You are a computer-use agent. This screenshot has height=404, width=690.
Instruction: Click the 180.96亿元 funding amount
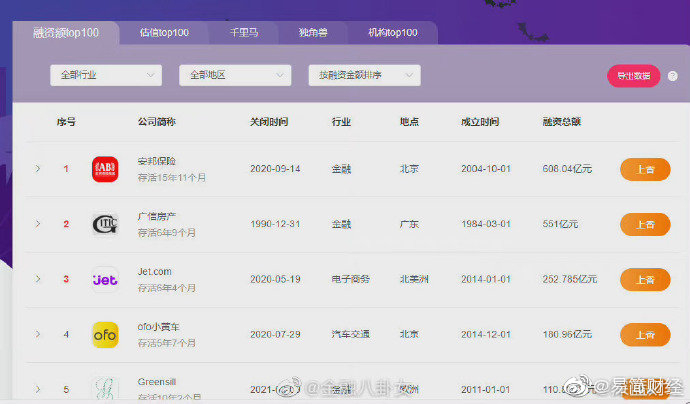tap(567, 334)
